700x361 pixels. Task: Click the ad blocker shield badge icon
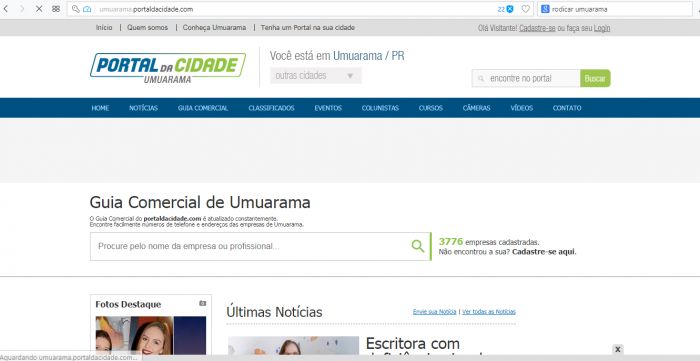tap(510, 9)
